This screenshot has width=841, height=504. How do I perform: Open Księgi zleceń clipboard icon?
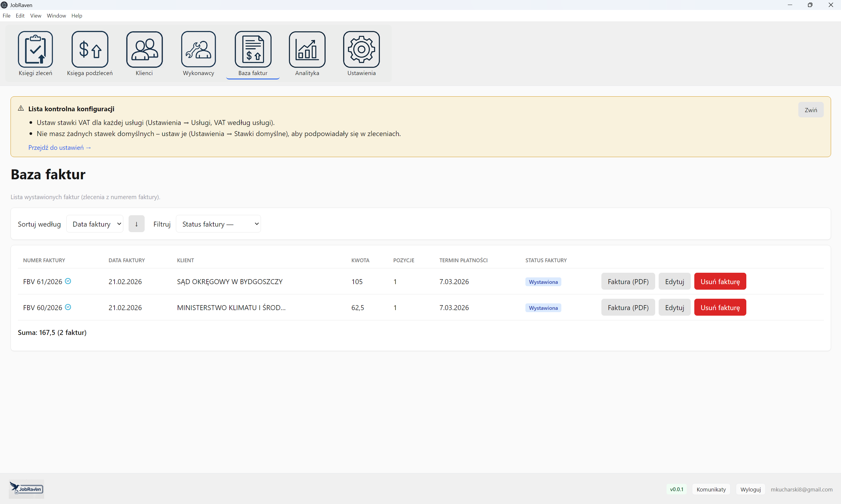click(35, 50)
